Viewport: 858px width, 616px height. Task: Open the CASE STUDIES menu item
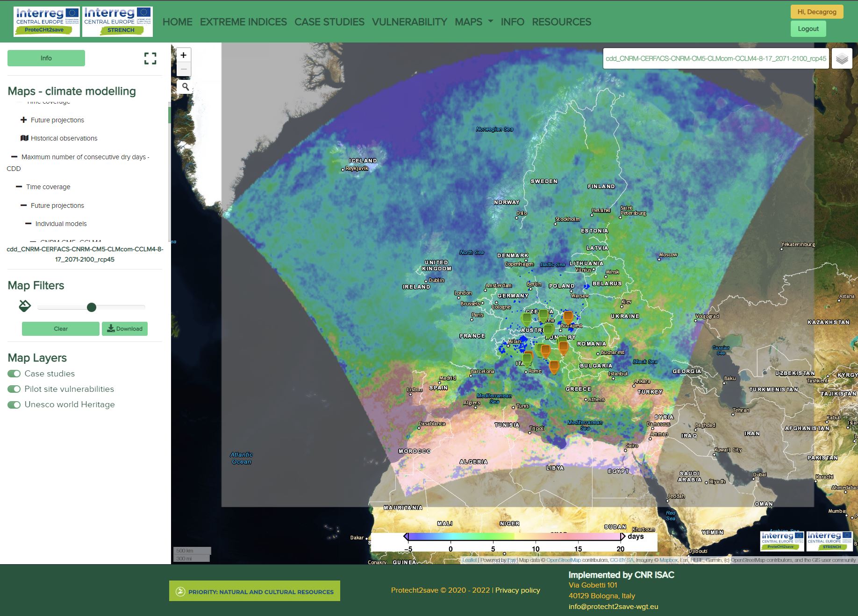pos(329,22)
